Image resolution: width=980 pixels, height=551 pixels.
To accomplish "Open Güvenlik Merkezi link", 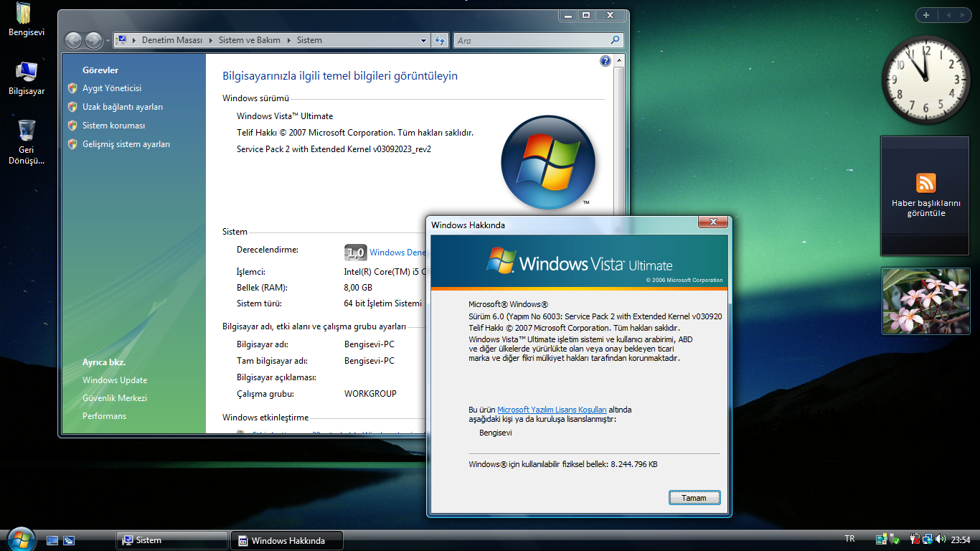I will (115, 398).
